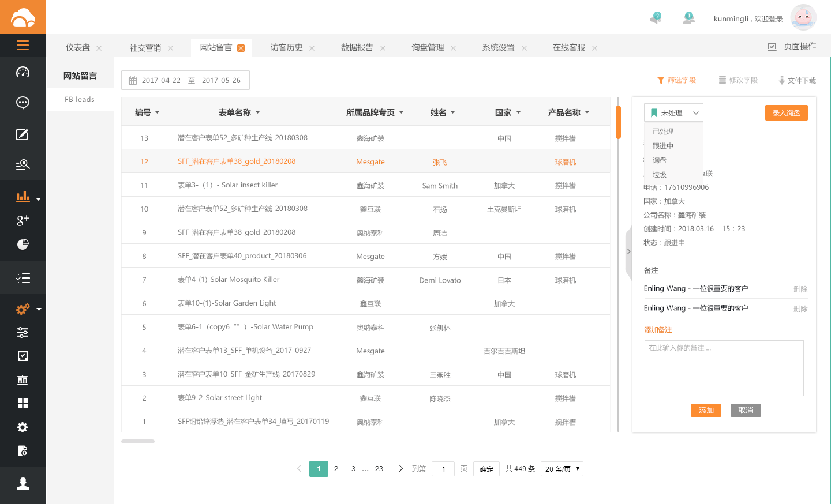The width and height of the screenshot is (831, 504).
Task: Open the 未处理 status dropdown
Action: (673, 113)
